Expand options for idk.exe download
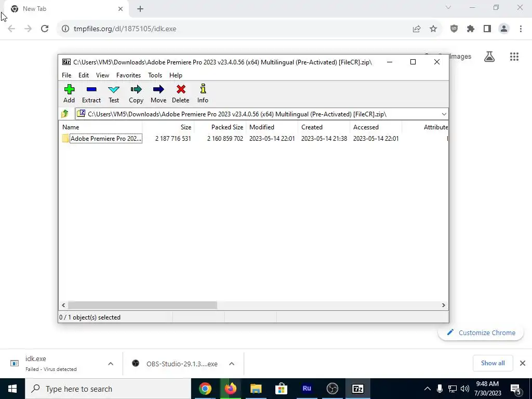This screenshot has width=532, height=399. tap(111, 364)
